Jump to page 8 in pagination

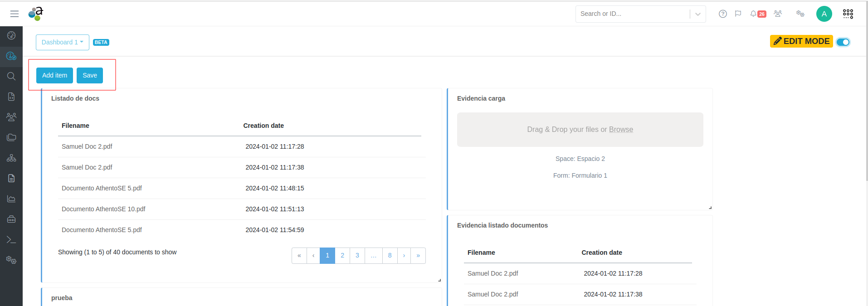tap(390, 256)
